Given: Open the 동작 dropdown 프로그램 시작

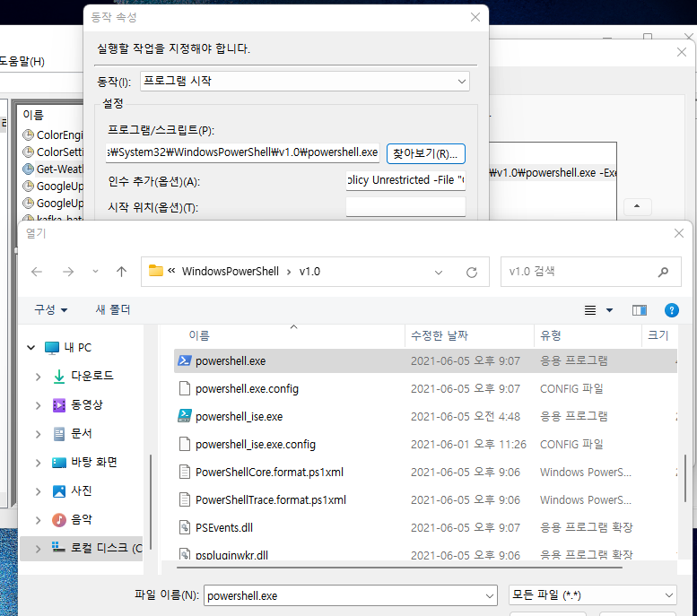Looking at the screenshot, I should tap(304, 82).
